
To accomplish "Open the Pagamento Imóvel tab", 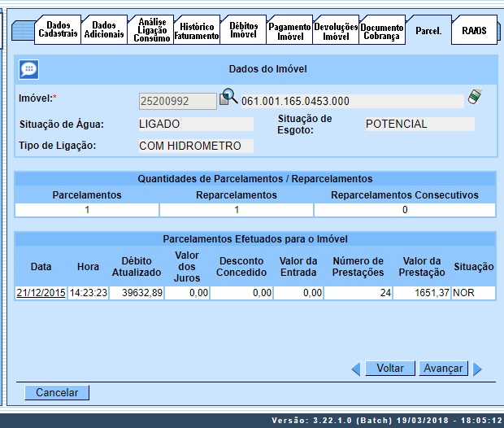I will (x=289, y=32).
